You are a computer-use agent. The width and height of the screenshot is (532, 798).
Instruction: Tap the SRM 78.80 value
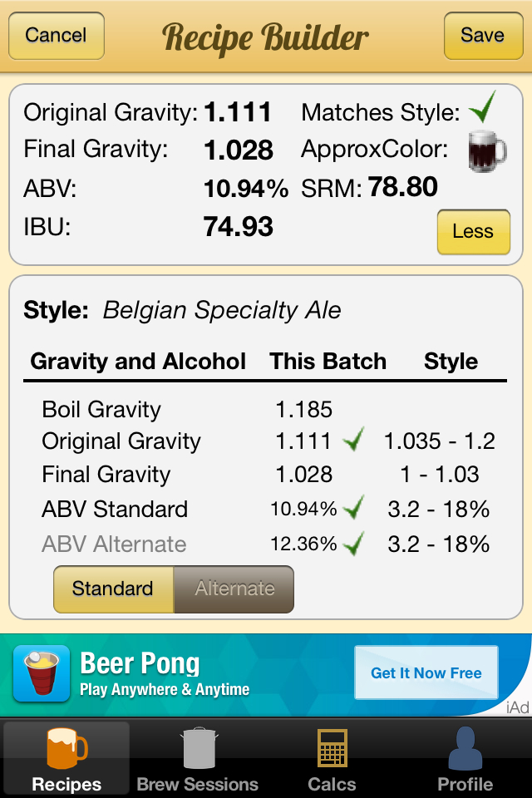402,187
